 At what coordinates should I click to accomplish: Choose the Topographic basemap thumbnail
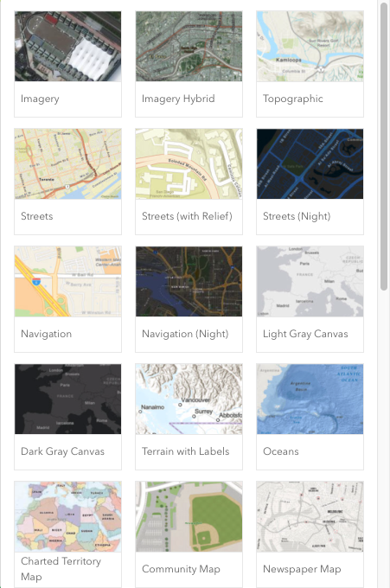tap(310, 47)
